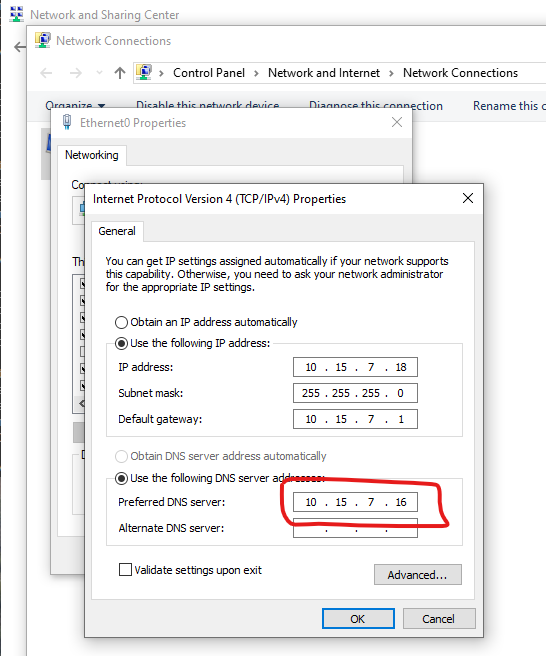Close the TCP/IPv4 Properties dialog
Screen dimensions: 546x656
coord(468,198)
